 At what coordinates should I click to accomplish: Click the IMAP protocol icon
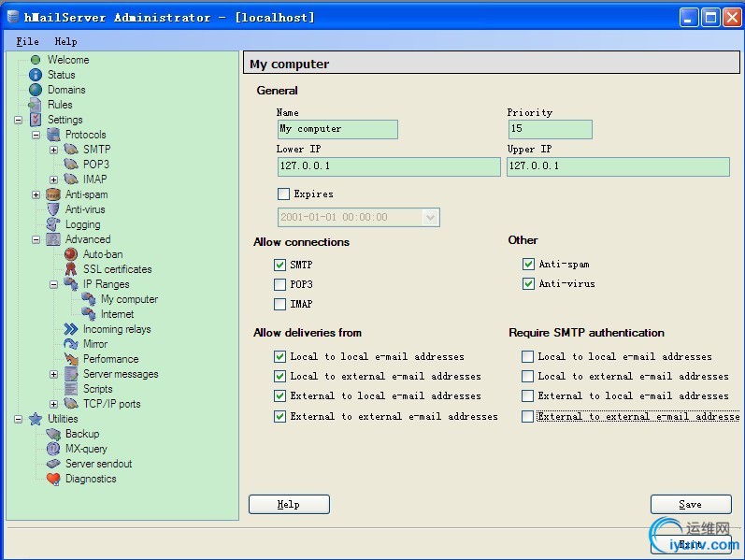tap(71, 179)
